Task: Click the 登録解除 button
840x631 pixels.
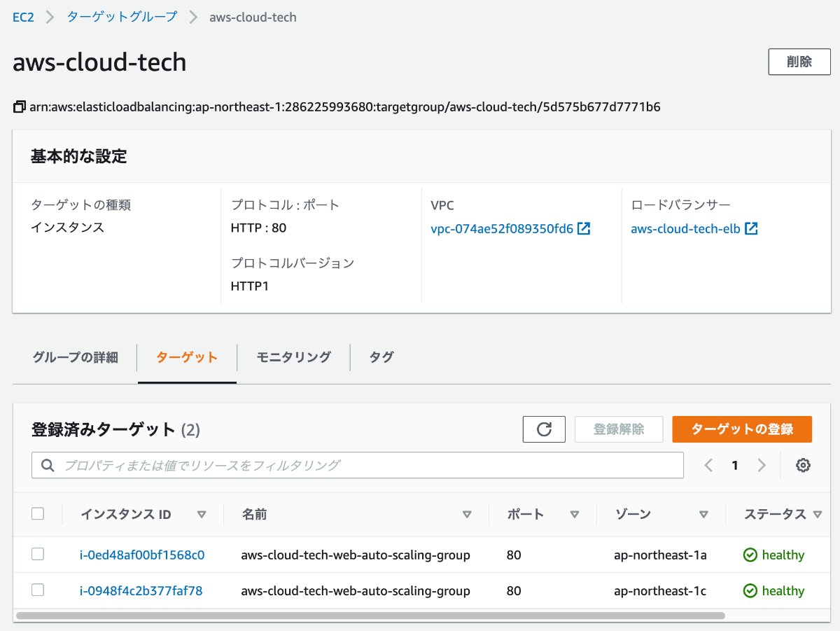Action: click(x=619, y=429)
